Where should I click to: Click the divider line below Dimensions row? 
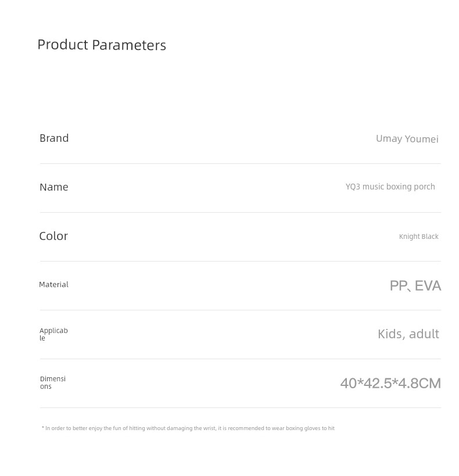click(x=240, y=407)
